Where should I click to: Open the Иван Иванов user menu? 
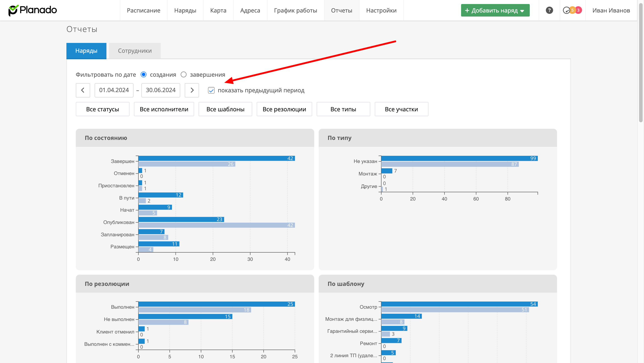pos(611,10)
